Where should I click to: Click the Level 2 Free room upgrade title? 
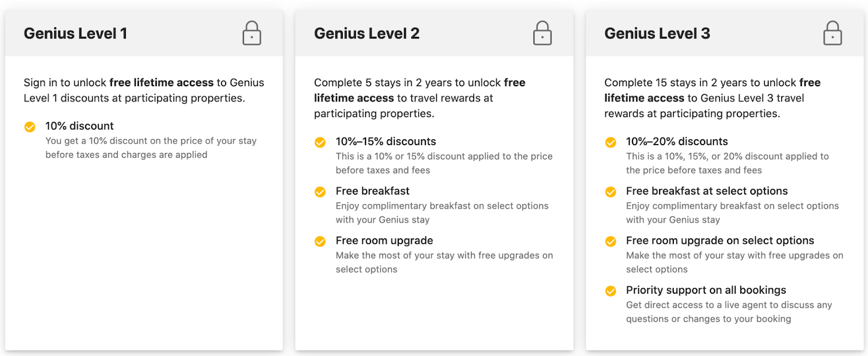click(x=384, y=241)
